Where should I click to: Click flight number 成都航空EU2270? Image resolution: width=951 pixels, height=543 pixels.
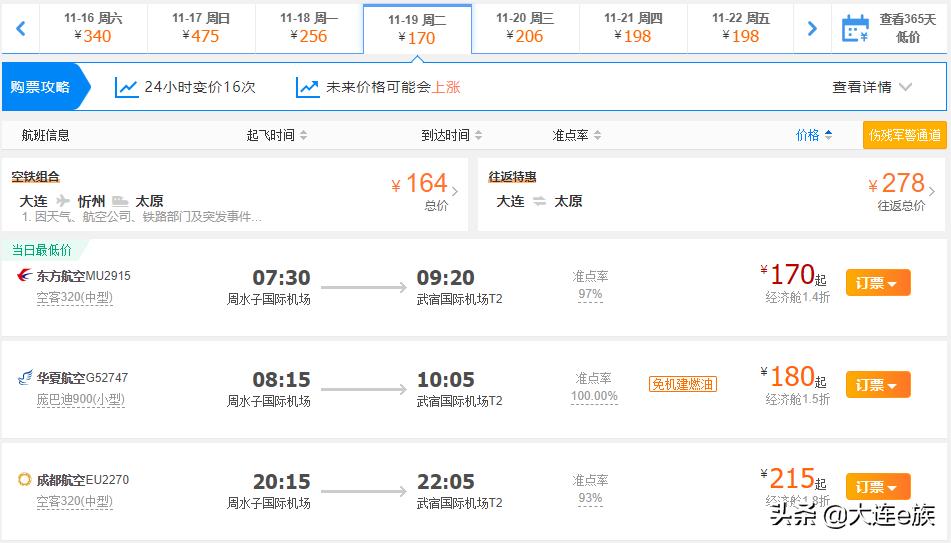coord(82,479)
